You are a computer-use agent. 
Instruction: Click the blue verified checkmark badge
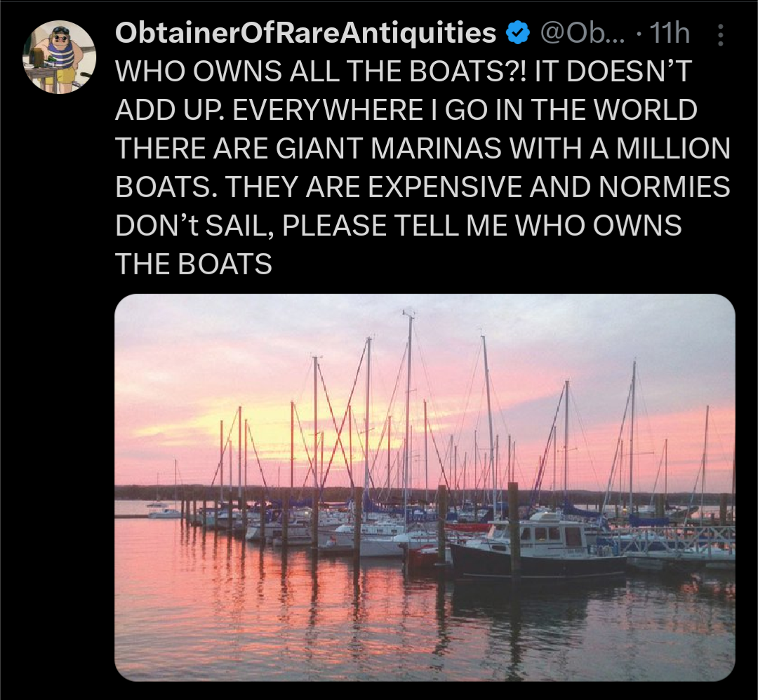tap(518, 33)
